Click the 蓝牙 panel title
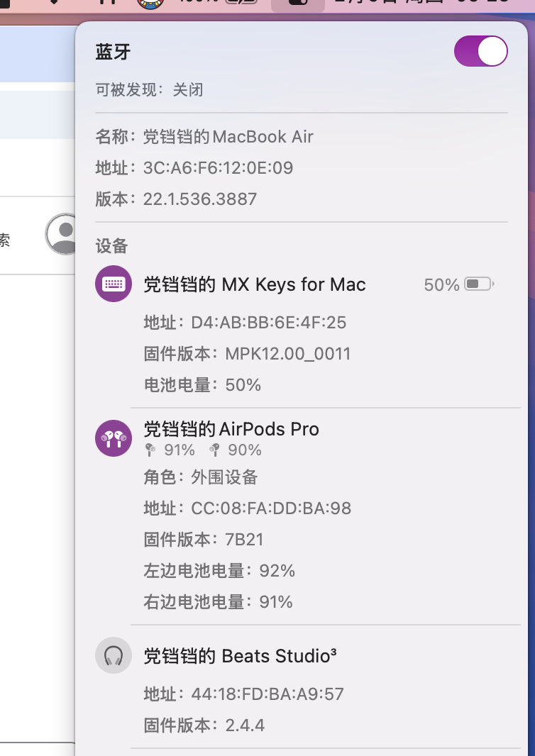535x756 pixels. click(x=114, y=52)
